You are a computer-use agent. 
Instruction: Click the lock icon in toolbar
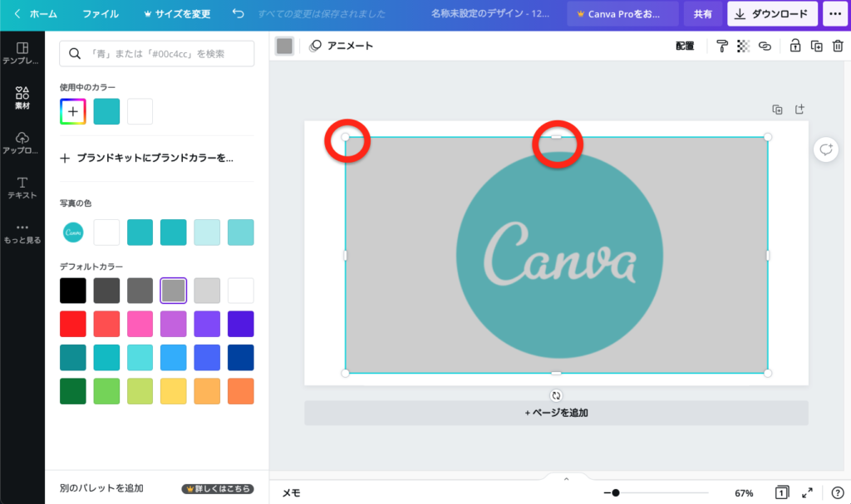(795, 46)
